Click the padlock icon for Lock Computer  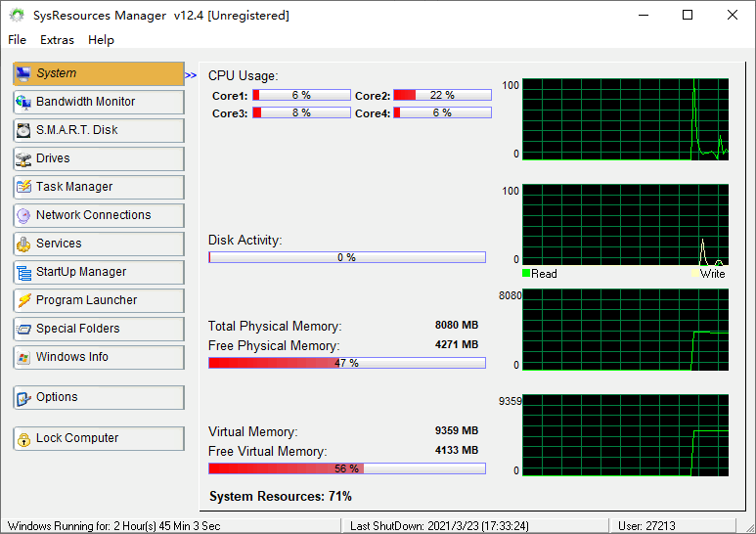(23, 438)
